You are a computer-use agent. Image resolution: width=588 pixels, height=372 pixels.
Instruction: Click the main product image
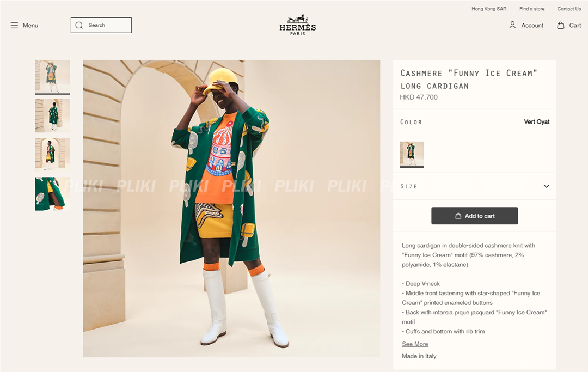coord(231,209)
